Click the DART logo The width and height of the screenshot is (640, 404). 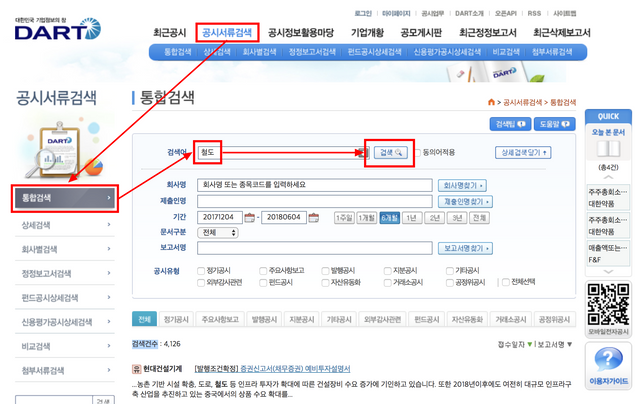[x=58, y=29]
